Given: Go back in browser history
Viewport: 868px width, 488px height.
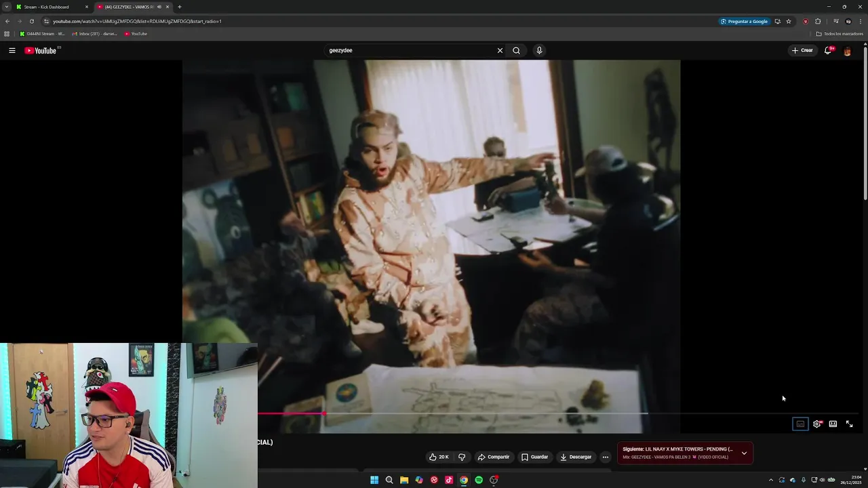Looking at the screenshot, I should (7, 21).
